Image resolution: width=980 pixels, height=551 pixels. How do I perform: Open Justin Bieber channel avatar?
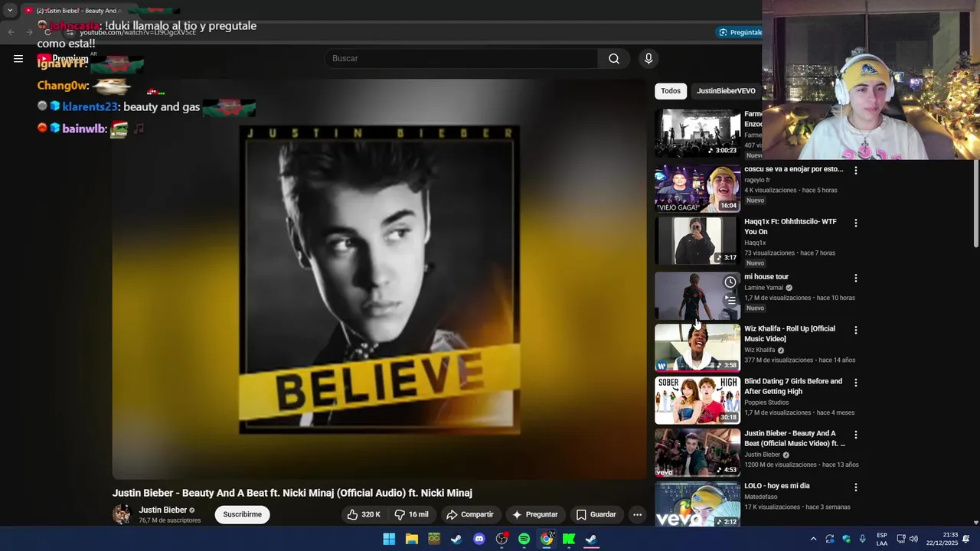click(x=122, y=514)
